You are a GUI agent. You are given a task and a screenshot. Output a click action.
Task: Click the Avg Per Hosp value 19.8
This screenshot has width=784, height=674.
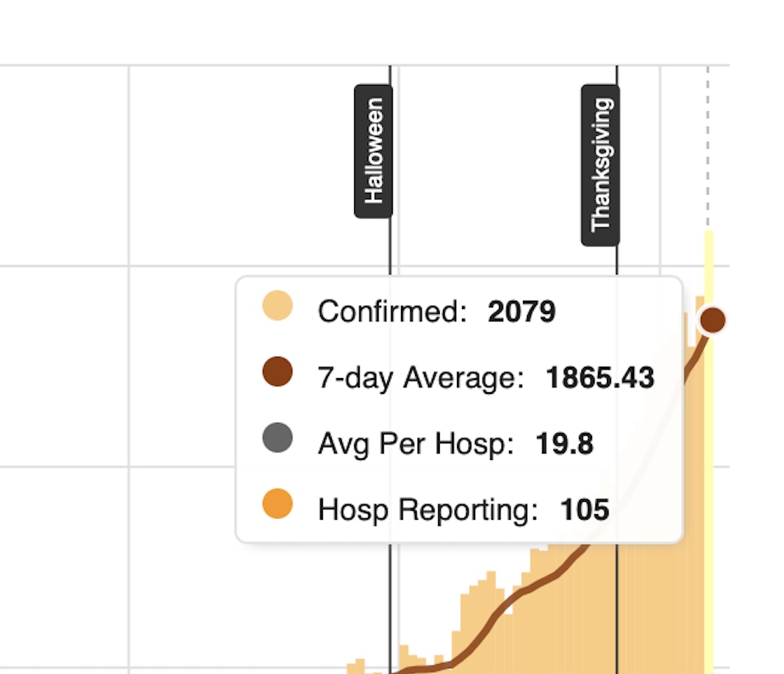[x=564, y=443]
